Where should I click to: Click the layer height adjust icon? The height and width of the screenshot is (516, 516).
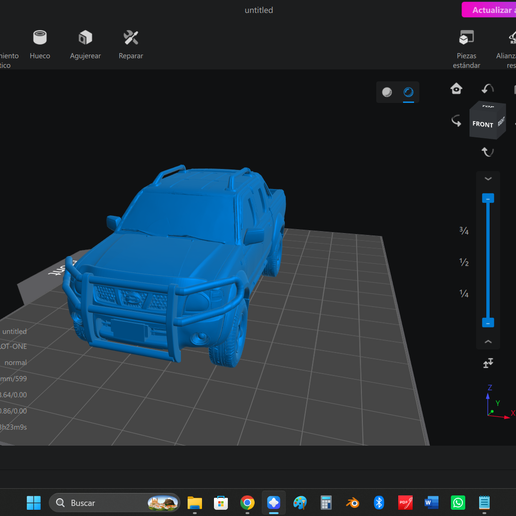click(x=488, y=363)
